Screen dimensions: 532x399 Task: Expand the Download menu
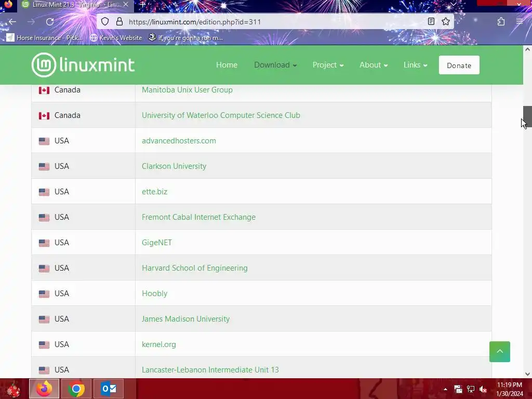[275, 65]
